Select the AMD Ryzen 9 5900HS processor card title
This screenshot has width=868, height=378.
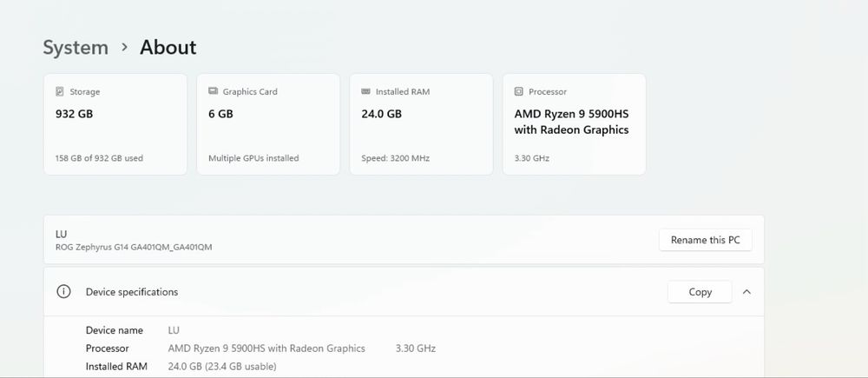coord(571,122)
